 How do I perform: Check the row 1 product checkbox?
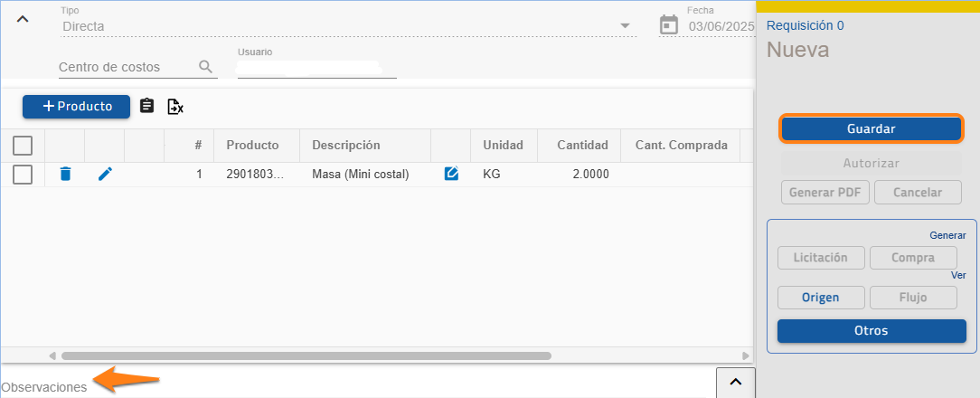23,175
